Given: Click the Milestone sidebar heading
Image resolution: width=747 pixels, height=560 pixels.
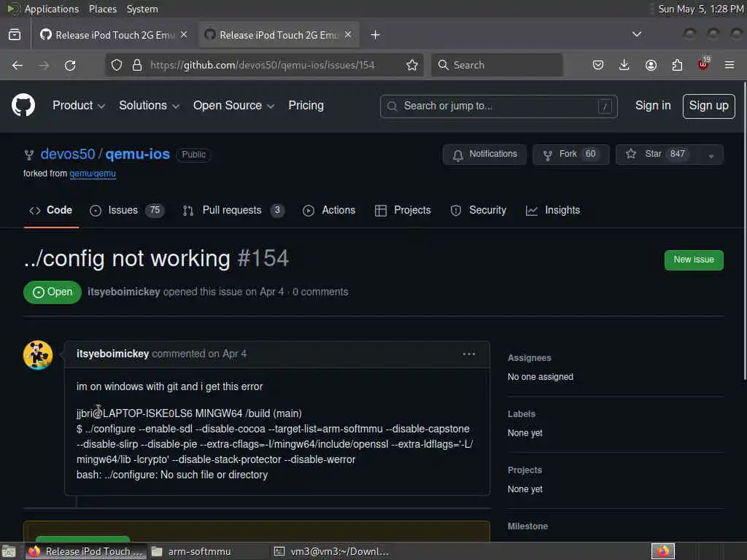Looking at the screenshot, I should pos(528,526).
